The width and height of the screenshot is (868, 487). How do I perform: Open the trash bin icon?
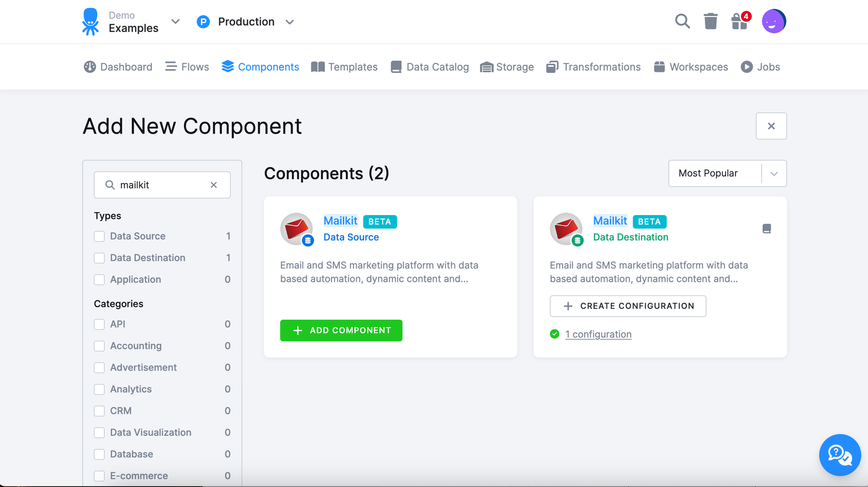coord(710,21)
